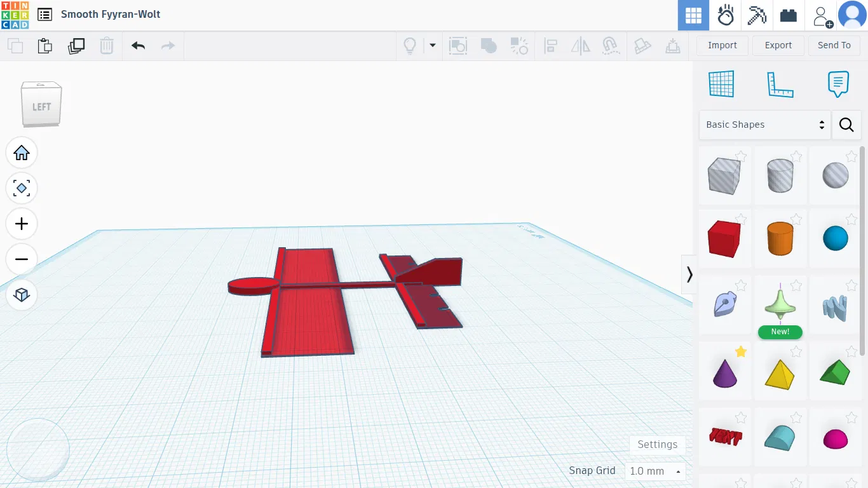Switch perspective or orthographic view cube icon

click(22, 295)
